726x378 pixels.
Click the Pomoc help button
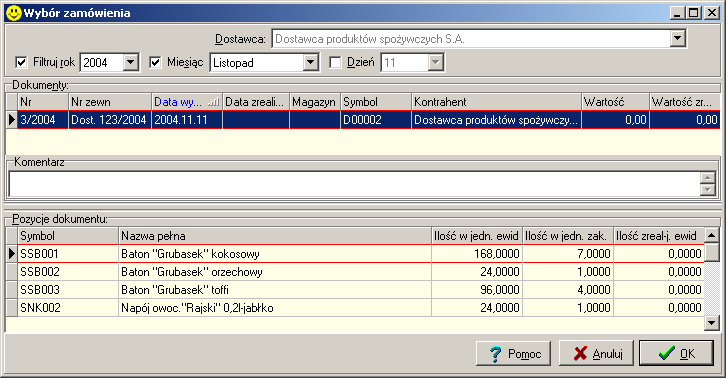tap(513, 353)
